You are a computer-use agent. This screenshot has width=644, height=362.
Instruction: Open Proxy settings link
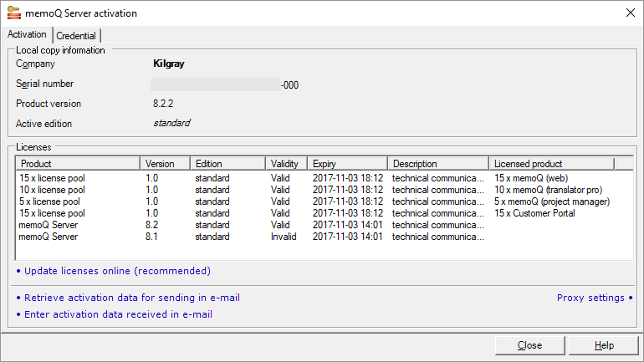pyautogui.click(x=590, y=298)
